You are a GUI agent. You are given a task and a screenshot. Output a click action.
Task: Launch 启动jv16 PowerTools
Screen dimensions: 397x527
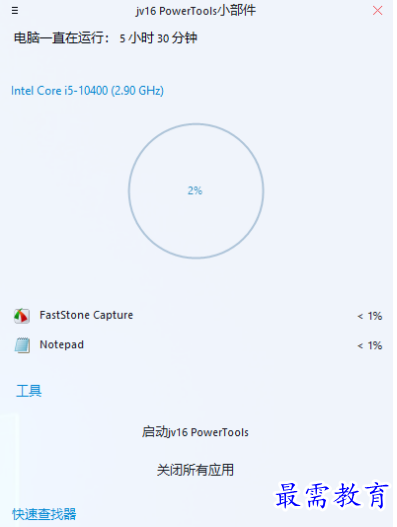tap(195, 432)
